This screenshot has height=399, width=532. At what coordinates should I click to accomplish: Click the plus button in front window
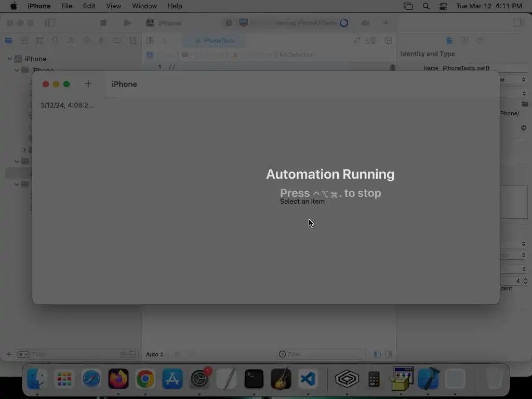coord(88,84)
